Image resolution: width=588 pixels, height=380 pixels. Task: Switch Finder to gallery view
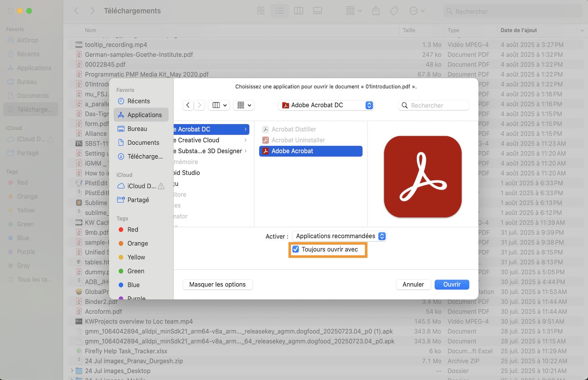tap(317, 11)
